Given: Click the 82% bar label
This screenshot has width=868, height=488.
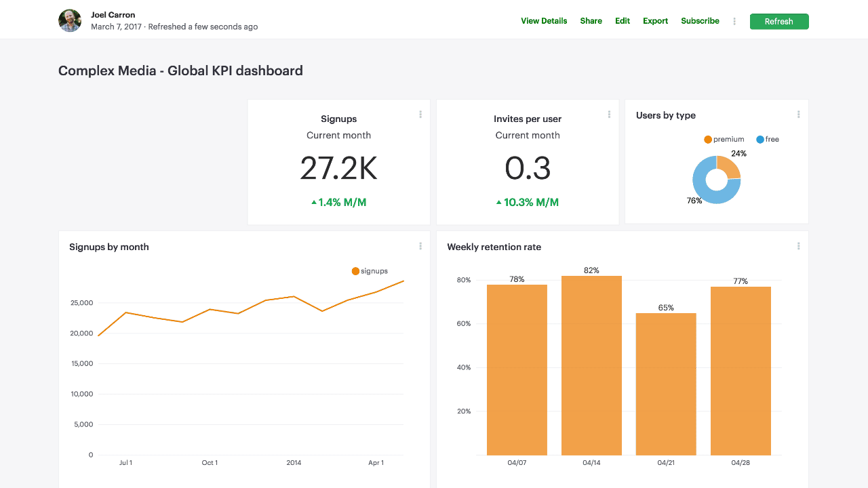Looking at the screenshot, I should [x=591, y=270].
